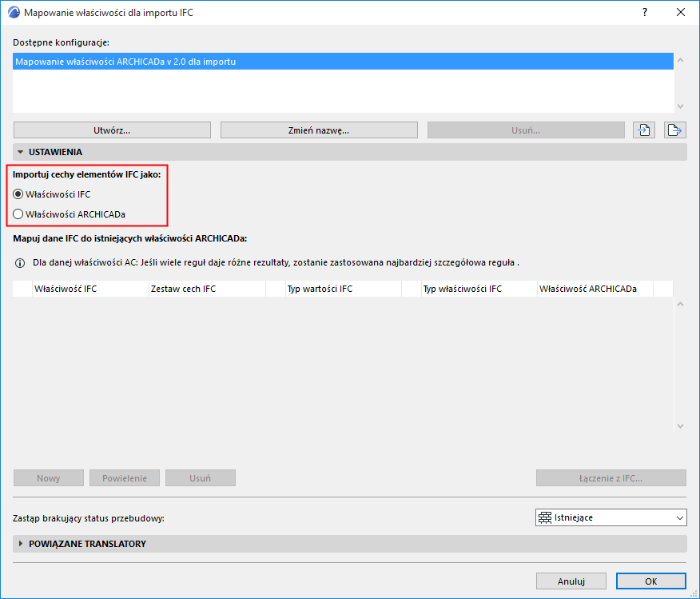Click the Usuń rule button under table

[x=201, y=478]
